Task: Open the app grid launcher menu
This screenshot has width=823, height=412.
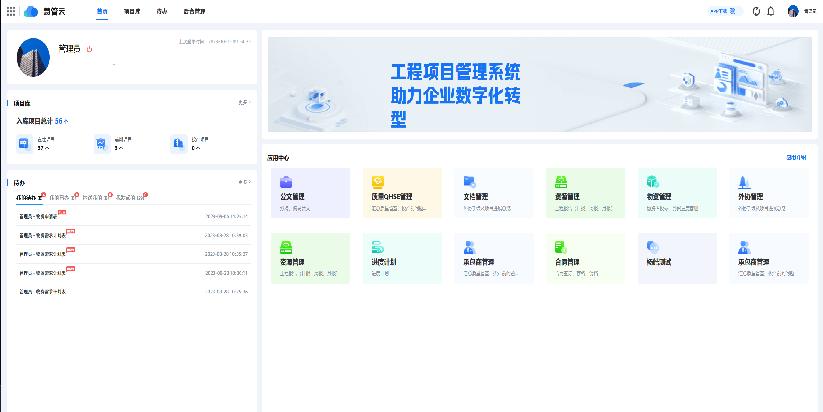Action: point(10,11)
